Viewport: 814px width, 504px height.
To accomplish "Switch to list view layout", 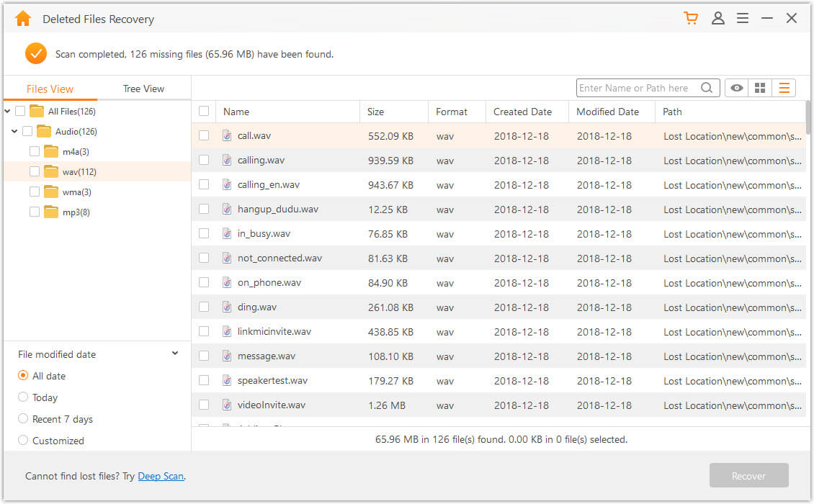I will point(784,87).
